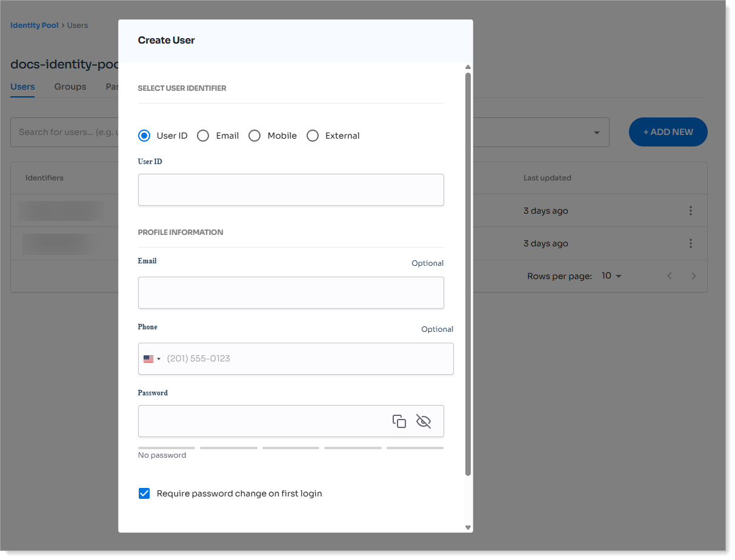Follow the Identity Pool breadcrumb link
The height and width of the screenshot is (560, 735).
tap(35, 25)
